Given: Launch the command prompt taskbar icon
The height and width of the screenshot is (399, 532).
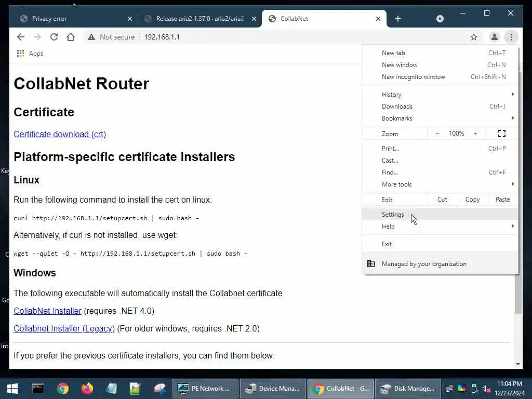Looking at the screenshot, I should coord(38,389).
